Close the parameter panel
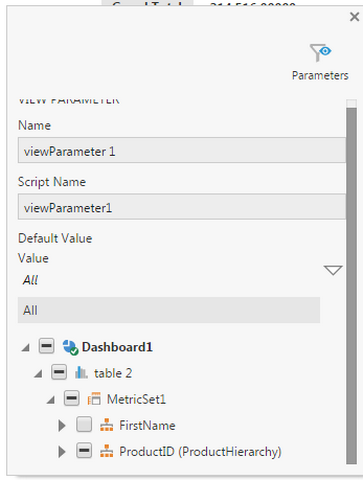Image resolution: width=363 pixels, height=480 pixels. pyautogui.click(x=354, y=17)
